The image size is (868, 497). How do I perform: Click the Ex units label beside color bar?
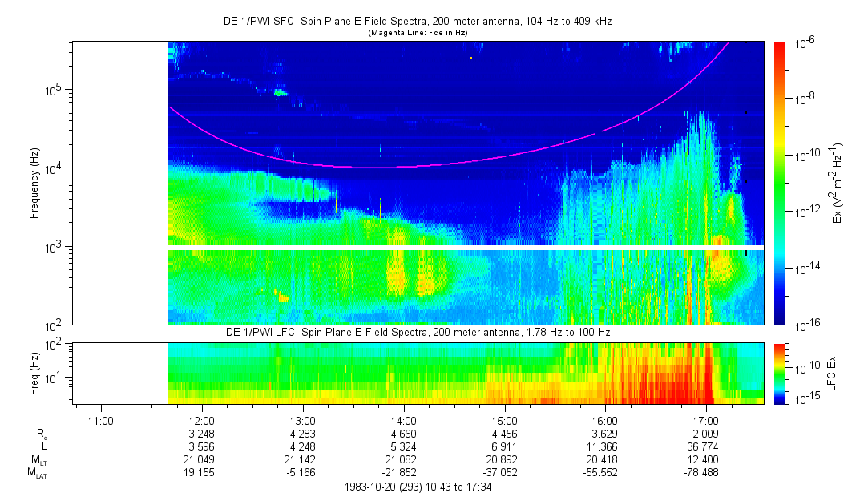(838, 184)
